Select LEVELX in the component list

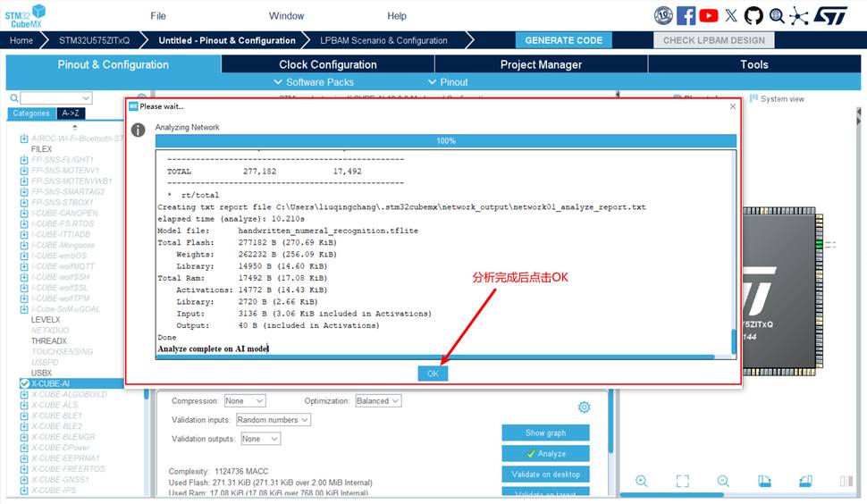[46, 320]
